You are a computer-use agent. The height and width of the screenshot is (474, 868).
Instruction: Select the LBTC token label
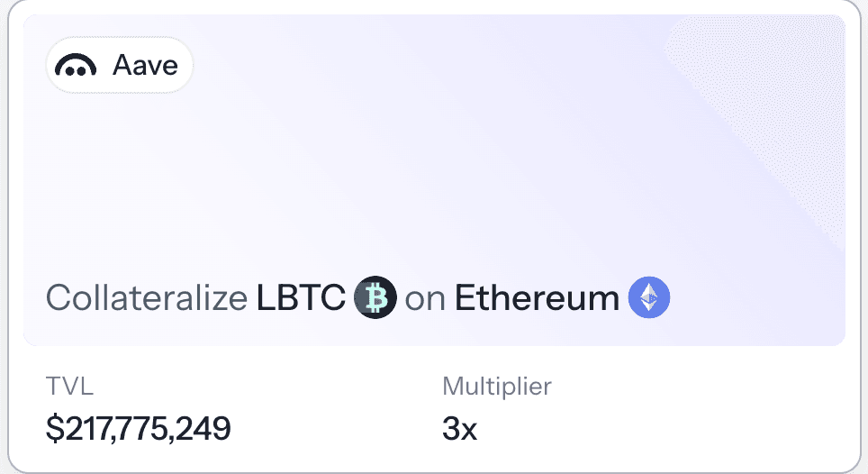click(x=301, y=298)
